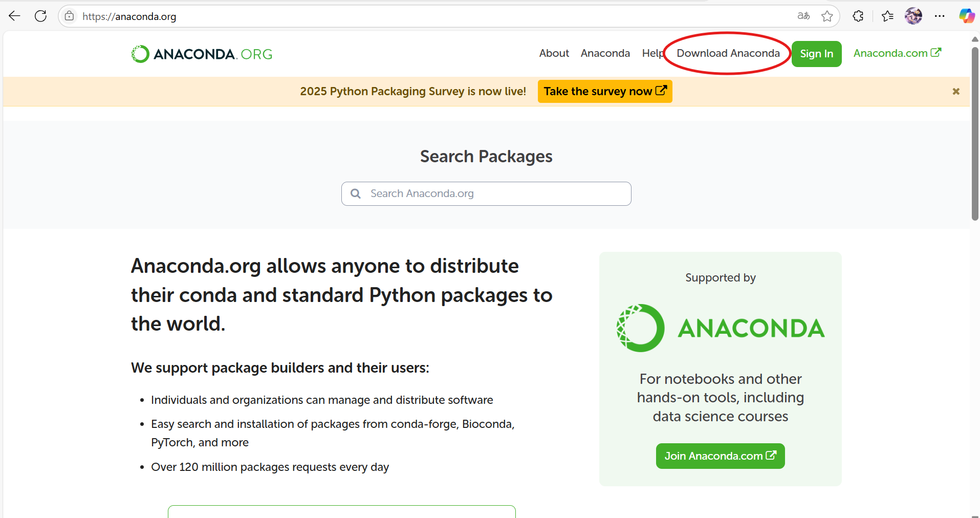Click 'For notebooks and other hands-on tools' text
This screenshot has width=980, height=518.
pos(721,398)
